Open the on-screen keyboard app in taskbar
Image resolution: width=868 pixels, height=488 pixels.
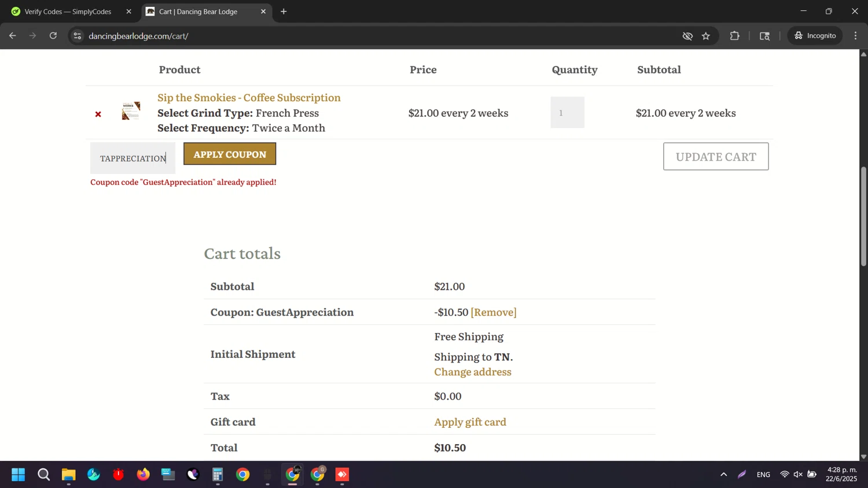[x=168, y=475]
